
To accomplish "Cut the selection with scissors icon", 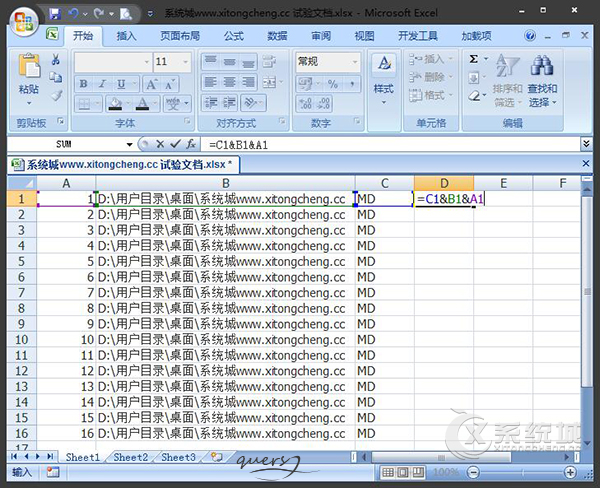I will point(56,59).
